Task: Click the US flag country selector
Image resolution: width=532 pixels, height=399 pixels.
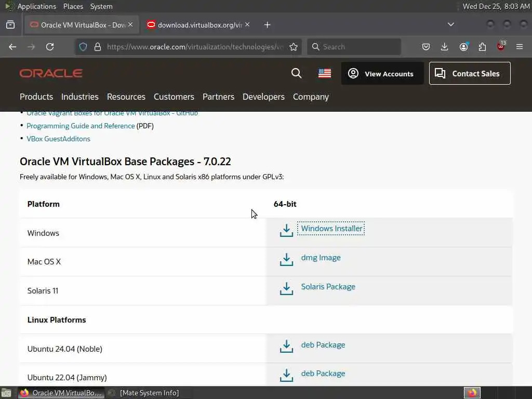Action: pos(325,73)
